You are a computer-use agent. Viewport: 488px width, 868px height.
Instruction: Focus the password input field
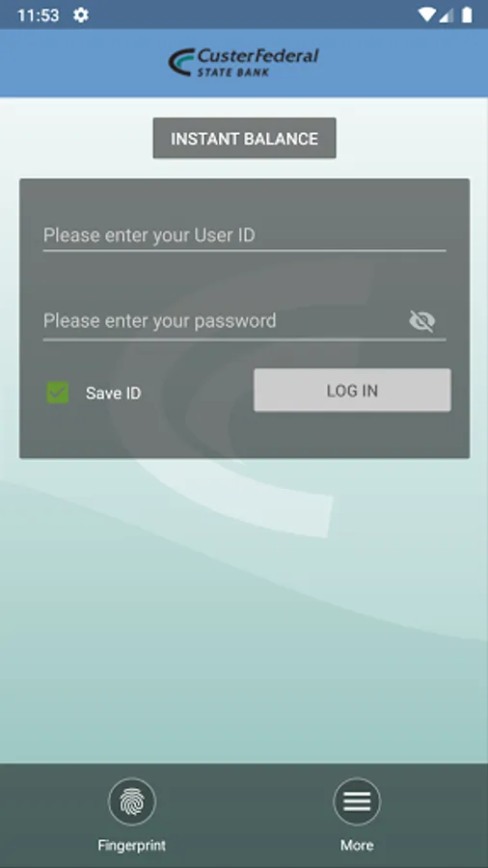click(224, 321)
